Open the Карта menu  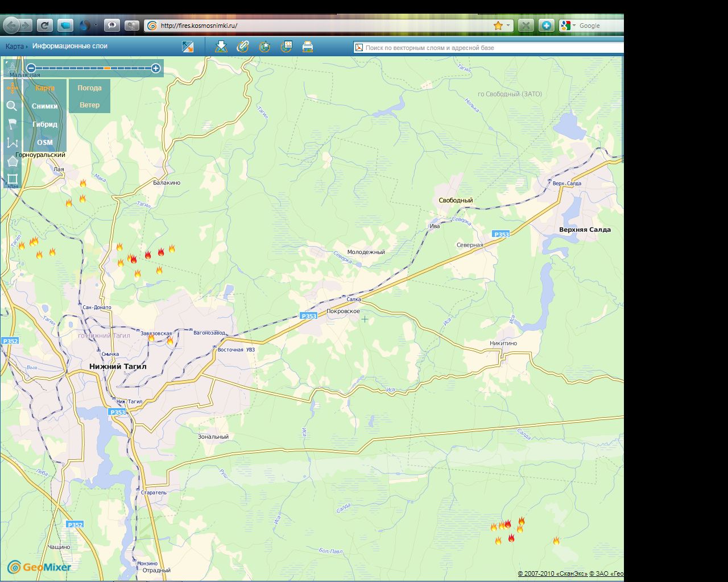[x=15, y=46]
